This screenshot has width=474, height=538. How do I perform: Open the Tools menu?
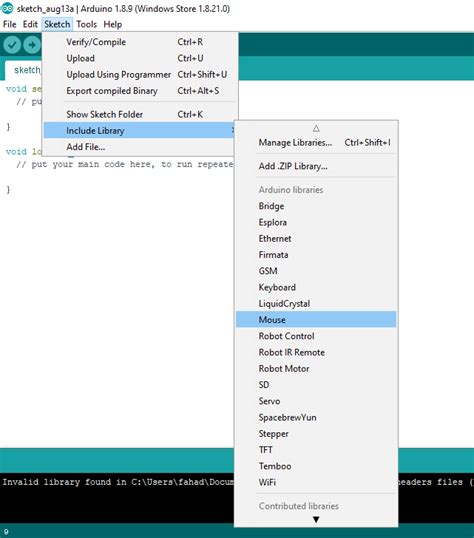coord(86,24)
